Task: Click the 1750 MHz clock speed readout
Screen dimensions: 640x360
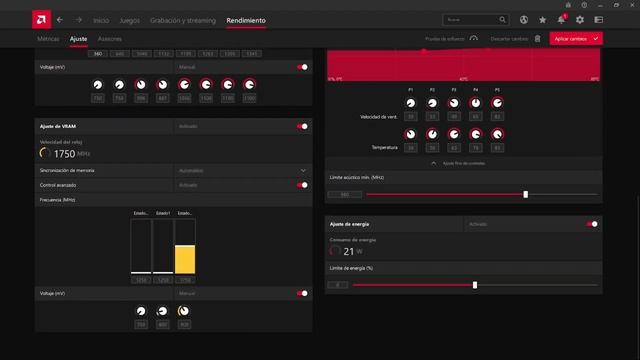Action: 65,153
